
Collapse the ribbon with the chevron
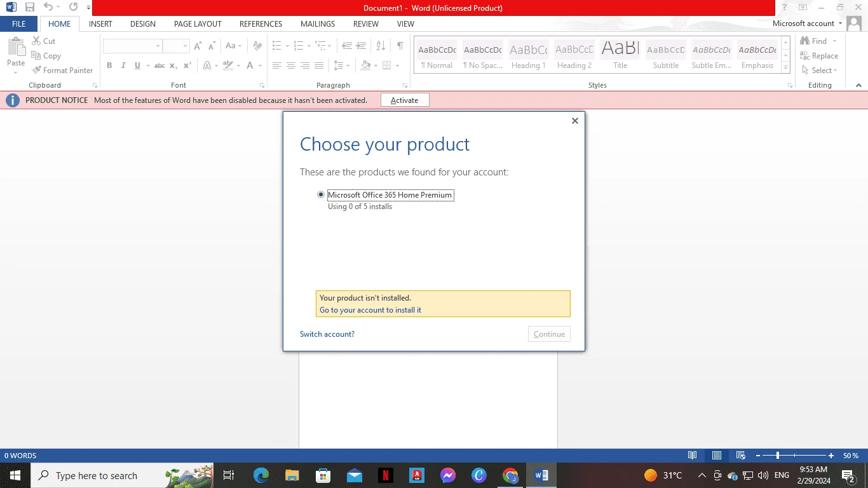click(858, 85)
